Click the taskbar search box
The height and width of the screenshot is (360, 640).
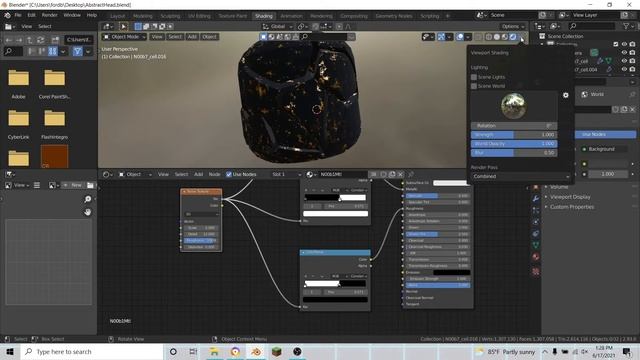[x=92, y=352]
